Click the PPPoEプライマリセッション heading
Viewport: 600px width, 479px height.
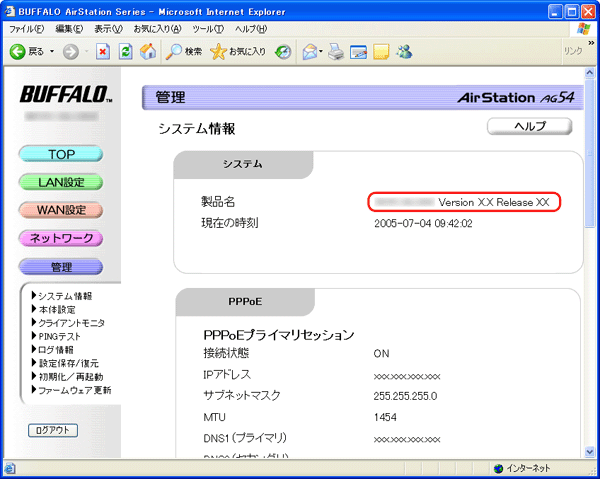point(279,335)
